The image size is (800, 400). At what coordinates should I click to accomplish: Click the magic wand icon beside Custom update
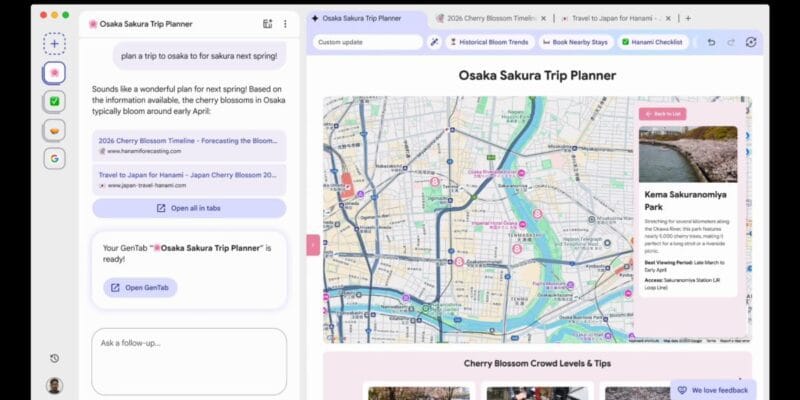pyautogui.click(x=434, y=42)
